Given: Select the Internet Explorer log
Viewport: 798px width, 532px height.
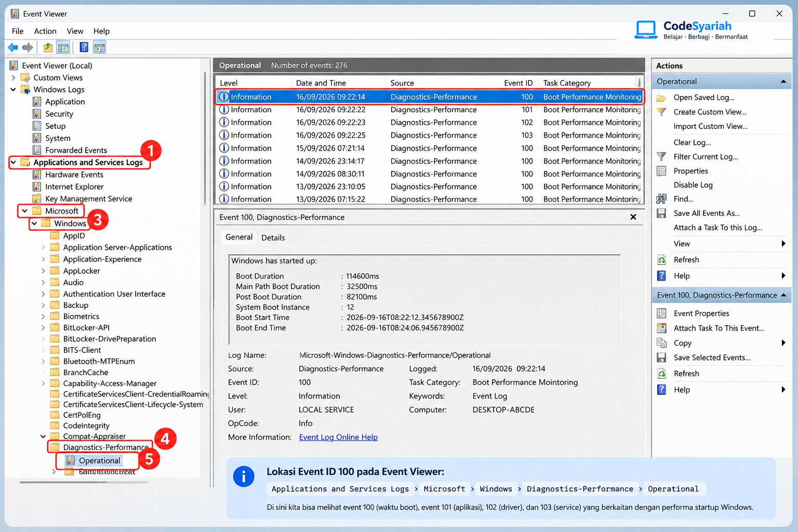Looking at the screenshot, I should point(74,187).
